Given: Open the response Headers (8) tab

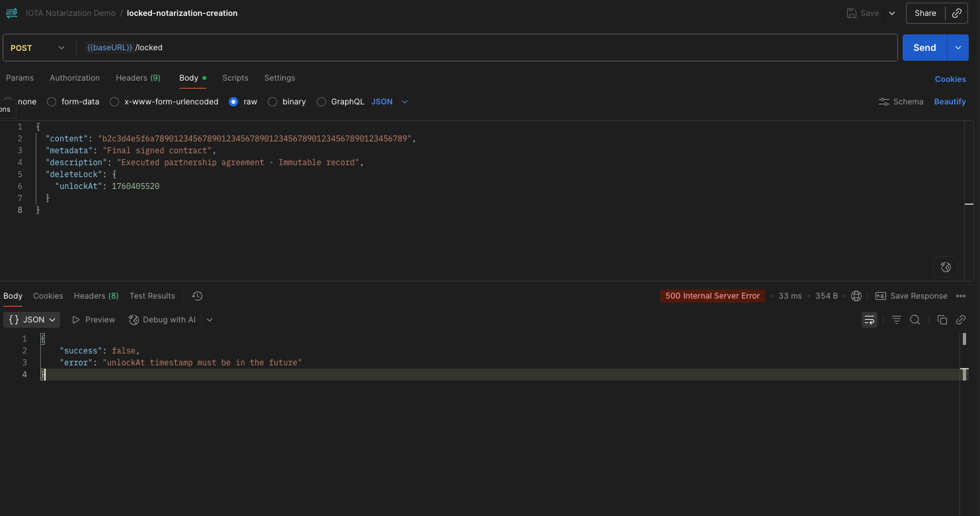Looking at the screenshot, I should (95, 296).
